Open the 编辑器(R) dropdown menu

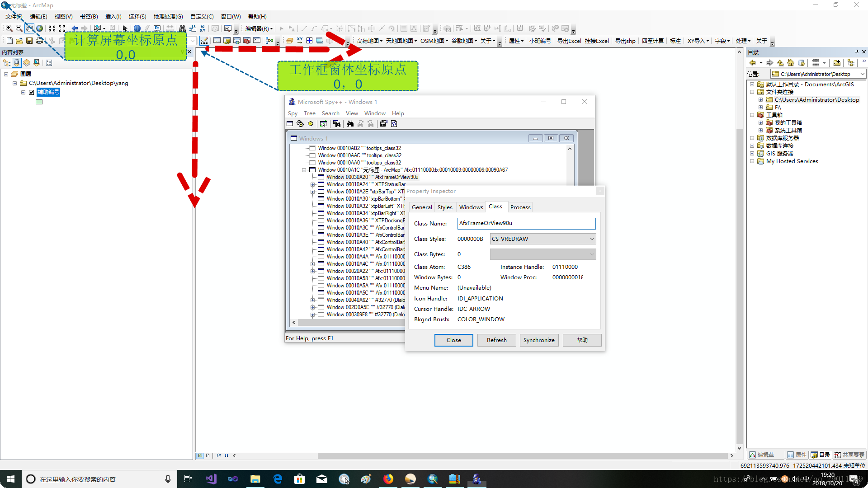tap(259, 28)
